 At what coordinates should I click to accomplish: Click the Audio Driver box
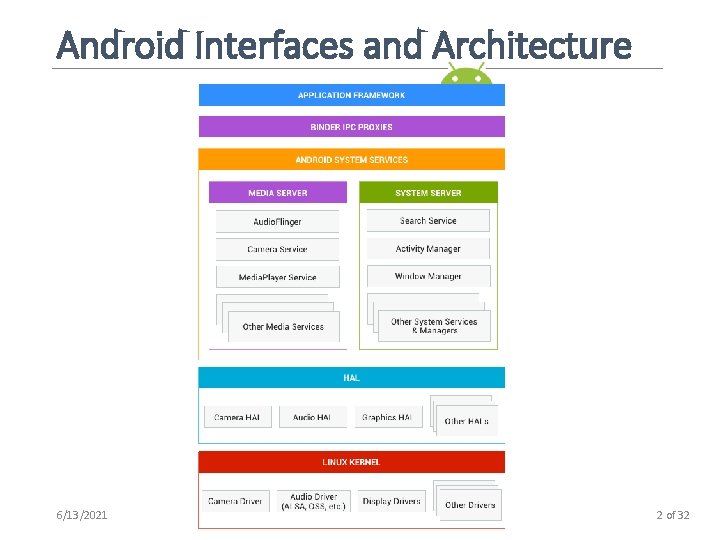pyautogui.click(x=314, y=501)
